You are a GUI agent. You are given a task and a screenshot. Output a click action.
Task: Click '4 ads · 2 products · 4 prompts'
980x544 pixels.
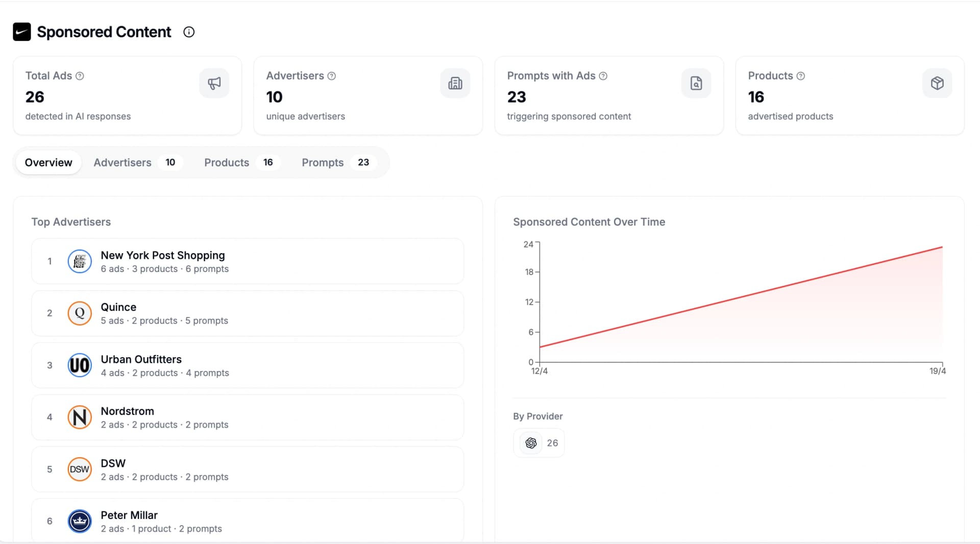click(x=165, y=373)
